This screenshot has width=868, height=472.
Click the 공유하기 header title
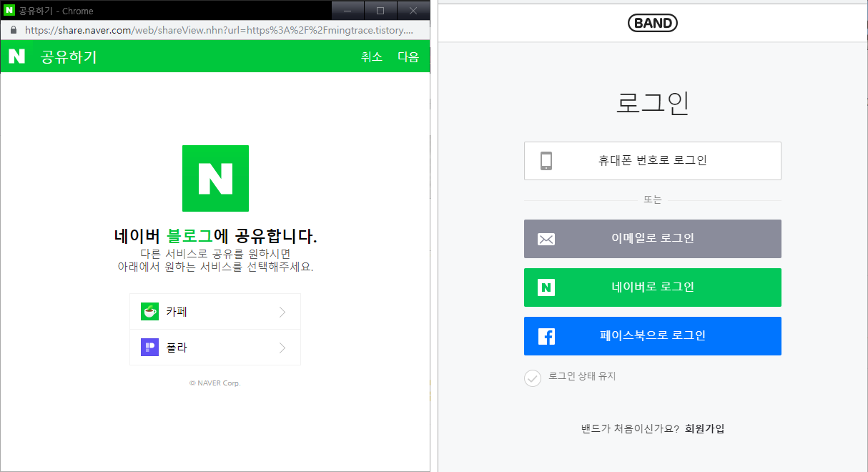coord(69,57)
